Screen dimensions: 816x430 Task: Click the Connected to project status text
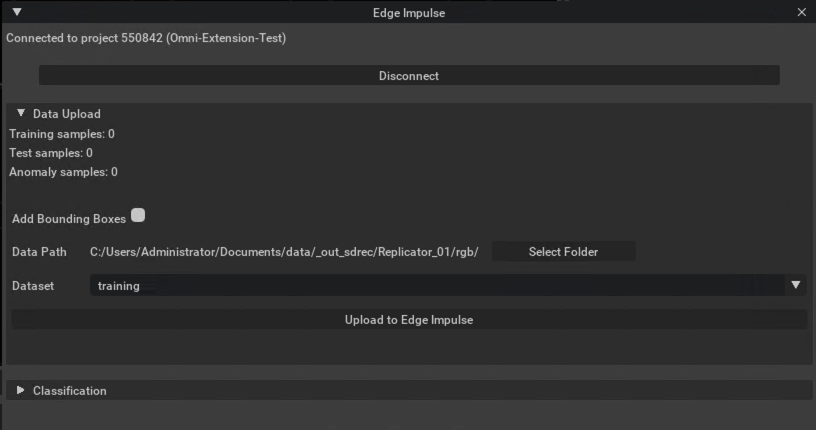point(146,38)
